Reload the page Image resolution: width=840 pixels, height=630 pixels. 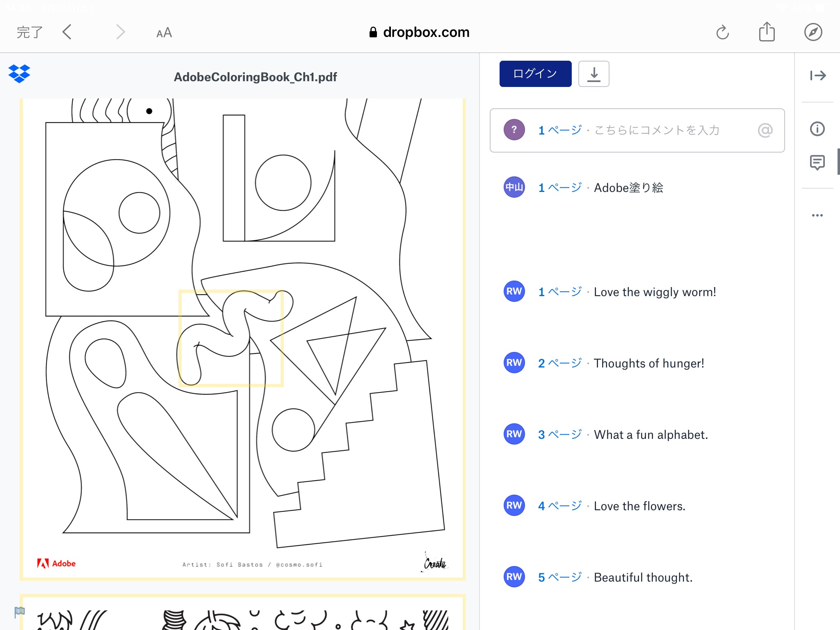coord(723,32)
